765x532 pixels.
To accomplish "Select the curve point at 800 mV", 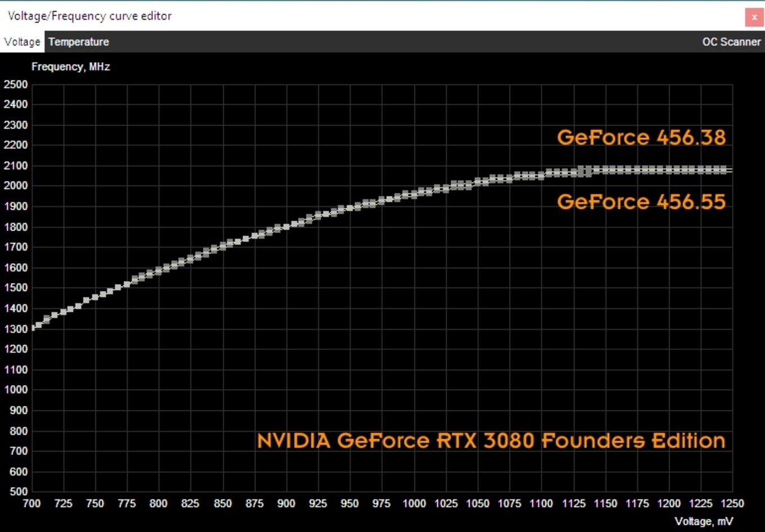I will [159, 271].
